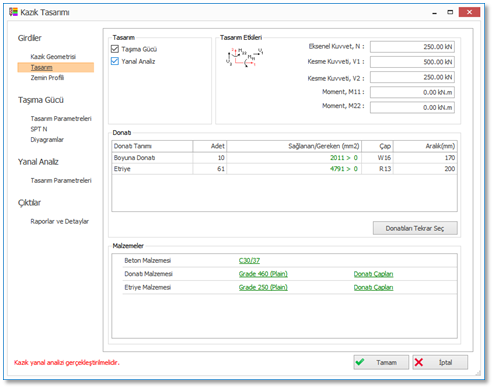Click the design forces diagram icon

(x=244, y=57)
